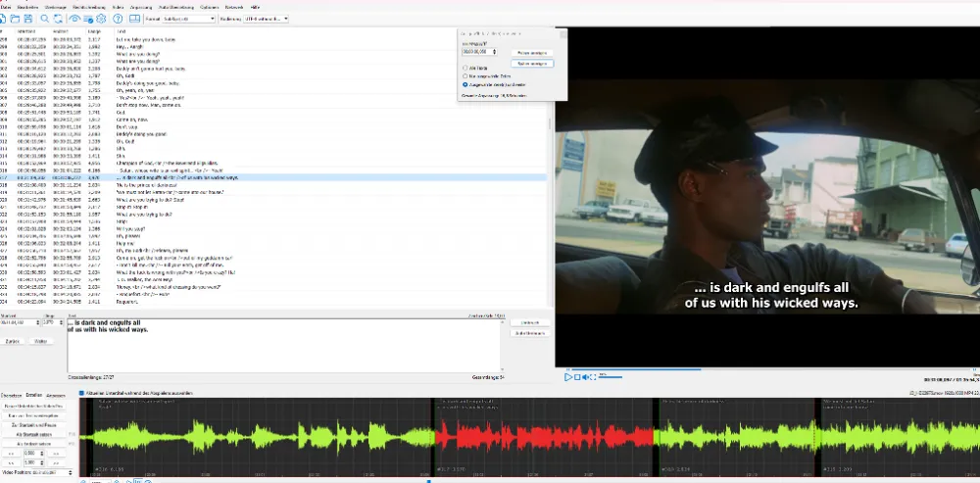Click the spell check icon in toolbar
The image size is (980, 483).
point(88,19)
